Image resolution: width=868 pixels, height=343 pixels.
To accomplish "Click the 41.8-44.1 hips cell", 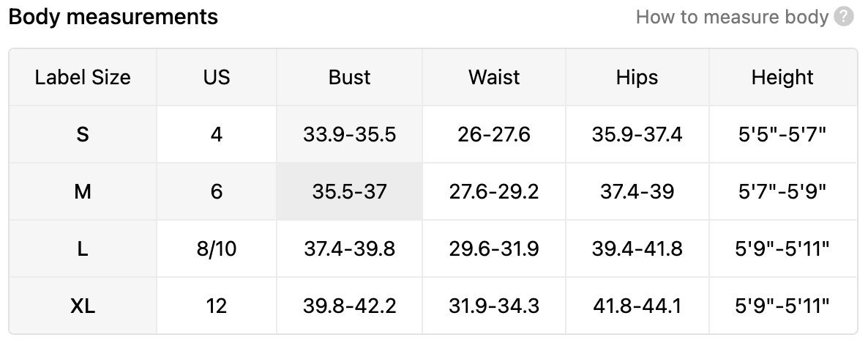I will pyautogui.click(x=637, y=306).
